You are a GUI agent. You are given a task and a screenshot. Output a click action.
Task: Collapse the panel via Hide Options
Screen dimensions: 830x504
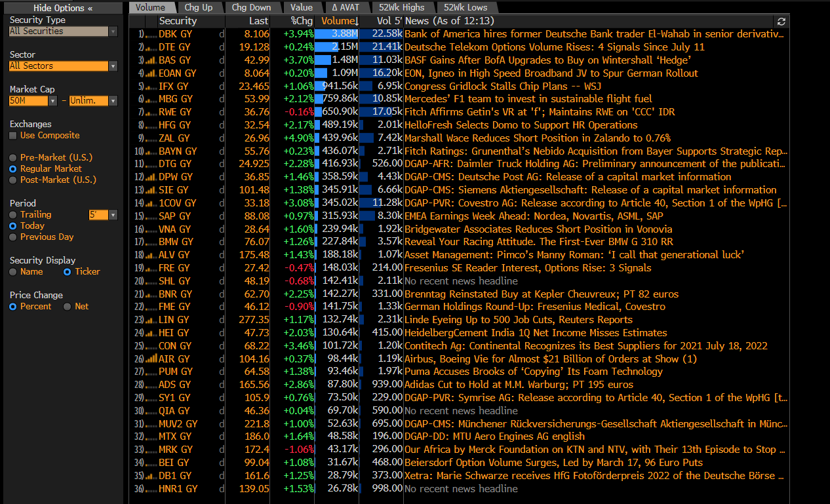62,8
